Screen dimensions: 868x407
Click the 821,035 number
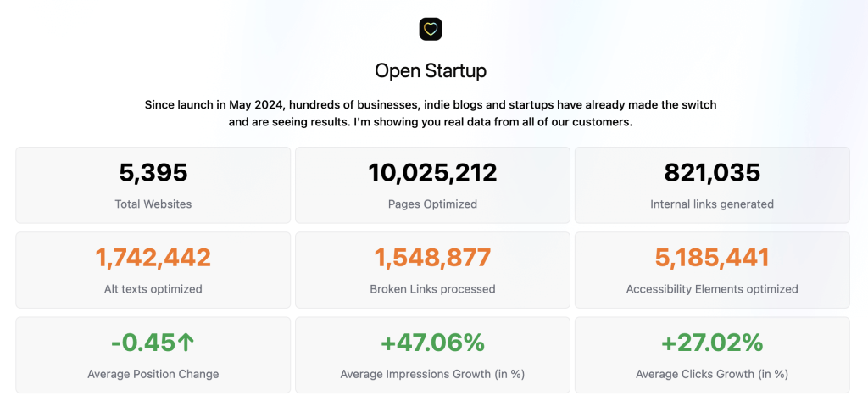712,173
